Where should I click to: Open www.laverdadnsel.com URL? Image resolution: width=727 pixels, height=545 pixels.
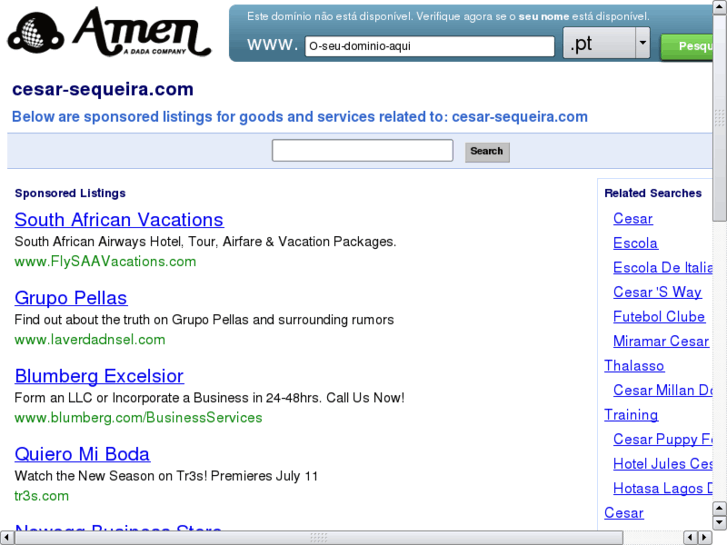click(x=90, y=340)
